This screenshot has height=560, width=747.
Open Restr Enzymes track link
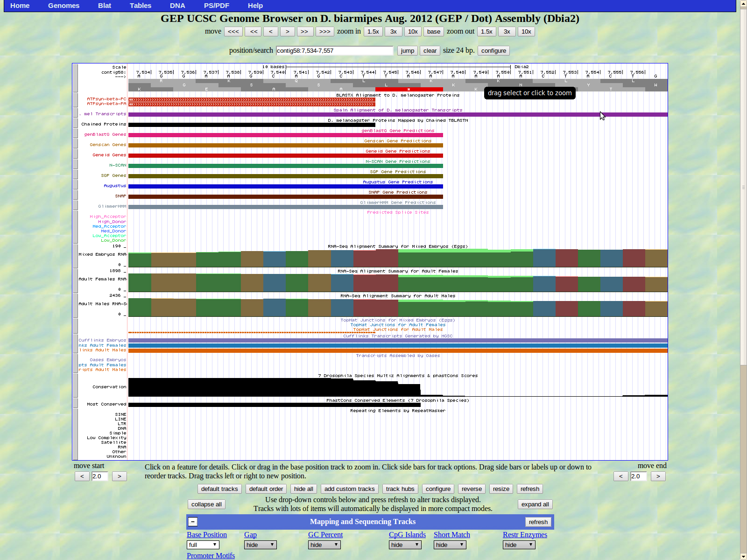(x=525, y=535)
